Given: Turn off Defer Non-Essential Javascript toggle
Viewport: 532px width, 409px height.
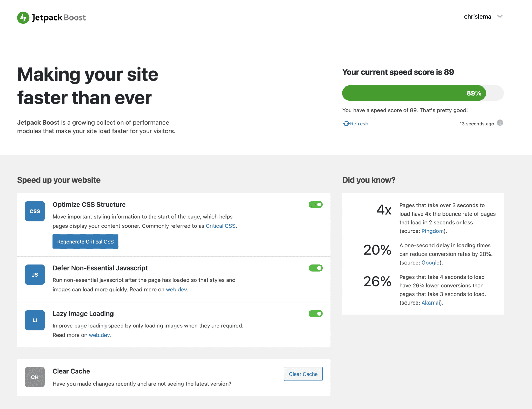Looking at the screenshot, I should (x=315, y=268).
